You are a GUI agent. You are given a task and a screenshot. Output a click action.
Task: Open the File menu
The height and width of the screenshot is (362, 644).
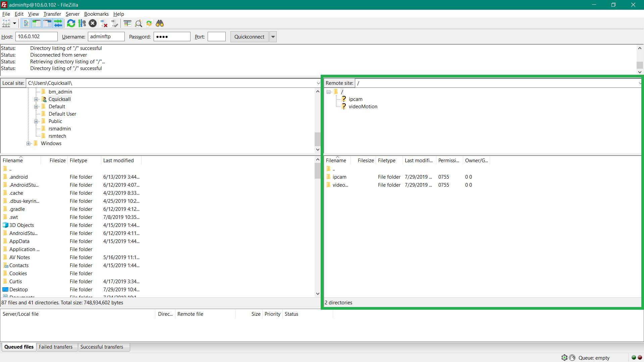tap(6, 14)
